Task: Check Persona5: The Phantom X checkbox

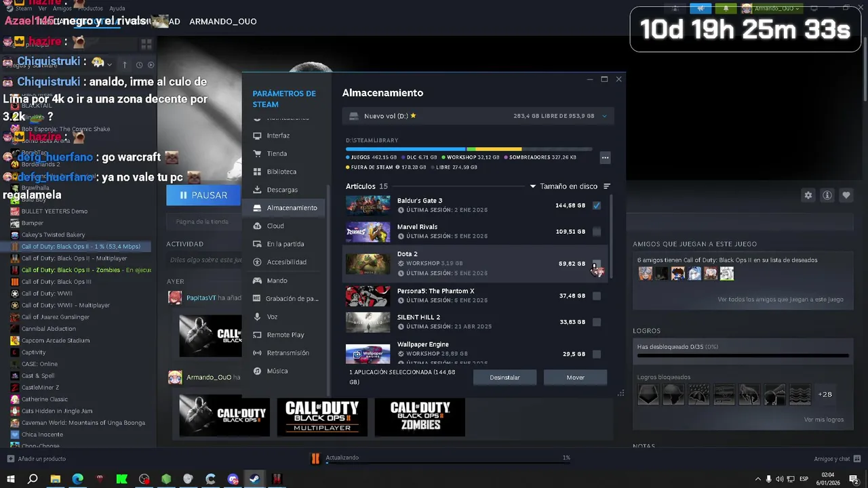Action: click(597, 296)
